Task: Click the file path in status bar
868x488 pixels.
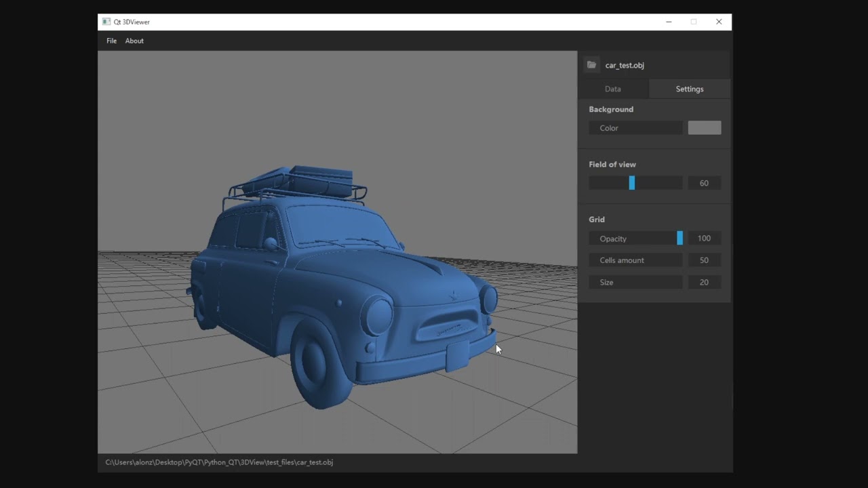Action: (219, 462)
